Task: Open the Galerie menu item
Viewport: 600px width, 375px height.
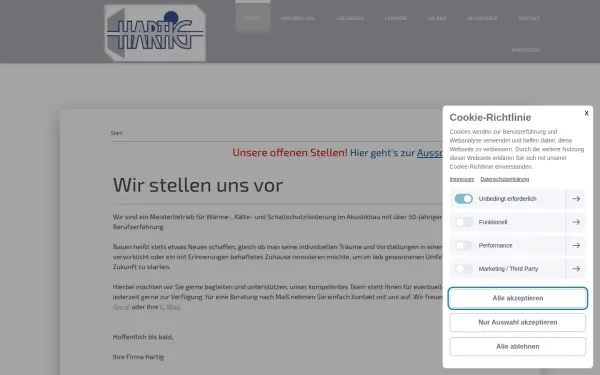Action: (x=437, y=18)
